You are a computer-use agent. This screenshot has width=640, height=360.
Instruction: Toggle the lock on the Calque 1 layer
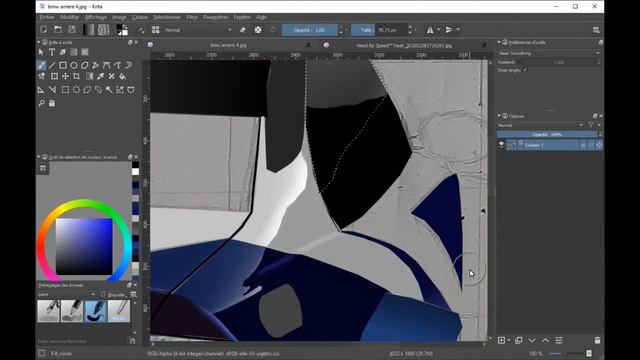click(x=583, y=145)
